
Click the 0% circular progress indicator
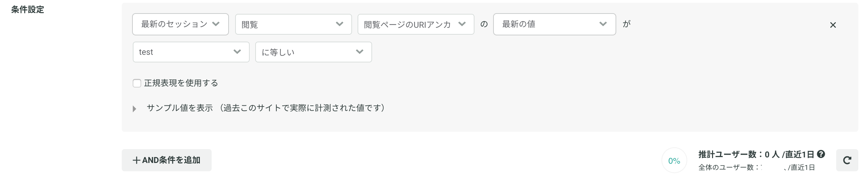[x=674, y=161]
